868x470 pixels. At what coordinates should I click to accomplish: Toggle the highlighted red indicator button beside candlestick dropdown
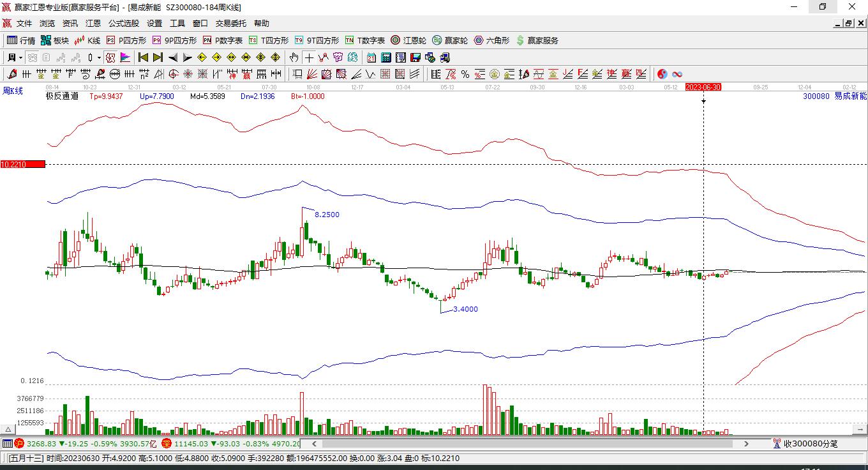pos(110,57)
